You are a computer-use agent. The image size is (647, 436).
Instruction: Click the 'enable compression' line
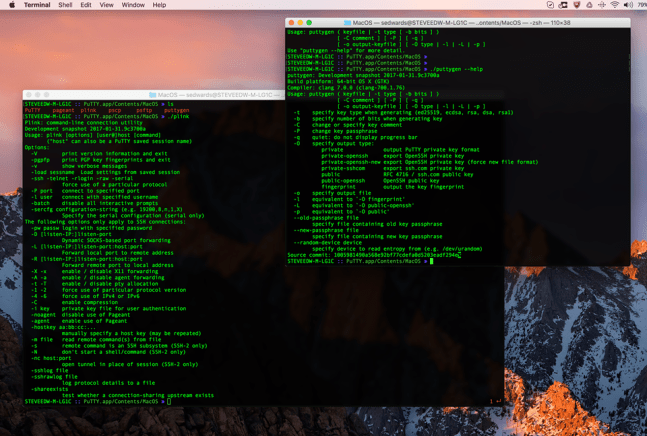click(90, 302)
